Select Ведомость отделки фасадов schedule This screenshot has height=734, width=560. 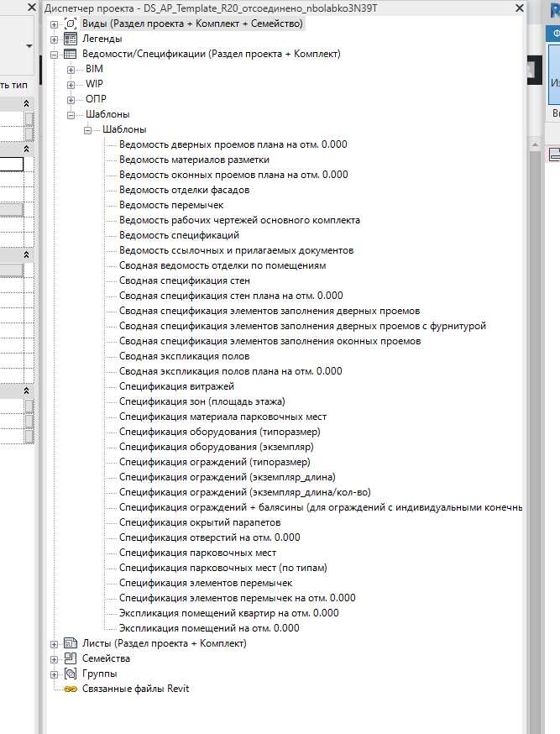click(x=184, y=190)
